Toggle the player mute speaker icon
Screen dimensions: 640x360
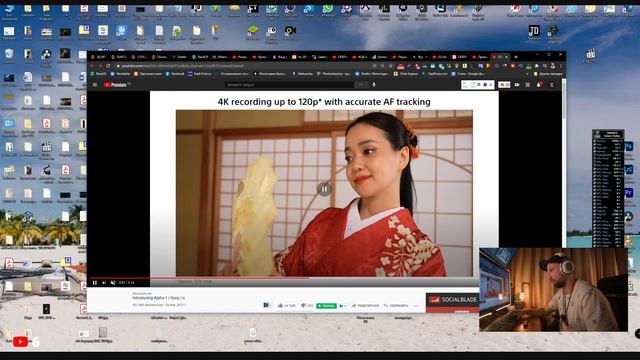(113, 282)
